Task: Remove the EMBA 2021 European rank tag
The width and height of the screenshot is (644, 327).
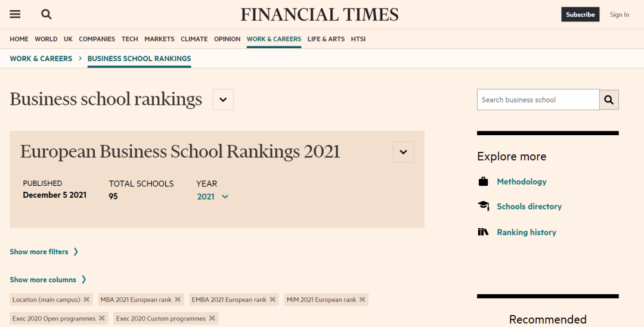Action: 273,300
